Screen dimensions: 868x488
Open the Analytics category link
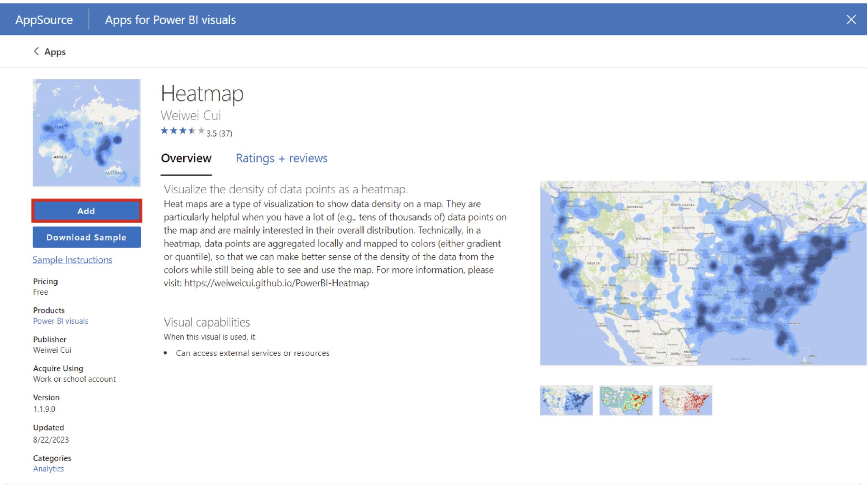coord(48,468)
